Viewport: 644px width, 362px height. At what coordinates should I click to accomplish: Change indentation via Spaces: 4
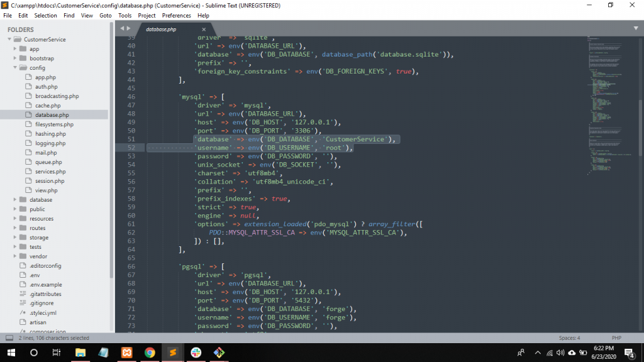point(570,338)
